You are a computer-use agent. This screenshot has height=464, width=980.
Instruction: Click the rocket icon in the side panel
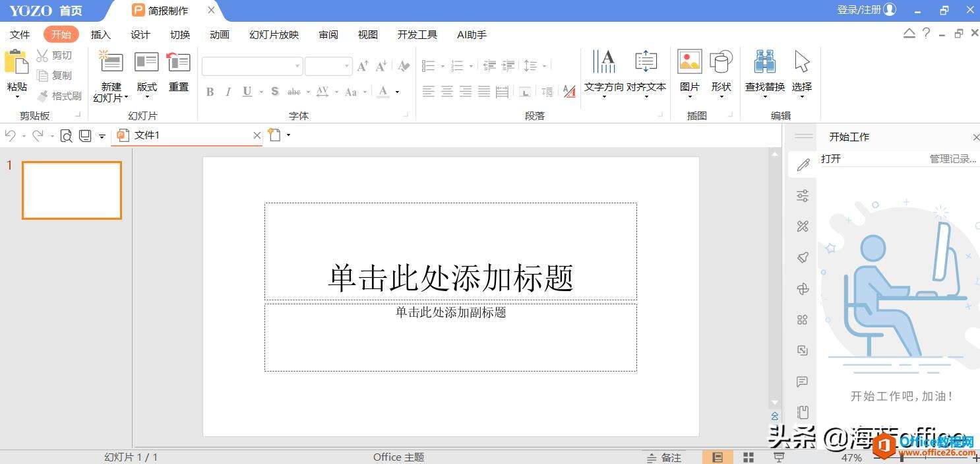click(803, 257)
